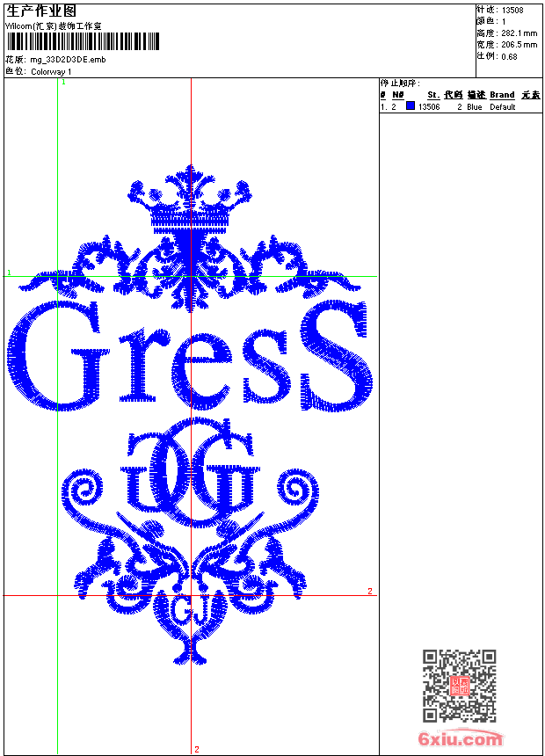Click the St. column header

point(432,95)
